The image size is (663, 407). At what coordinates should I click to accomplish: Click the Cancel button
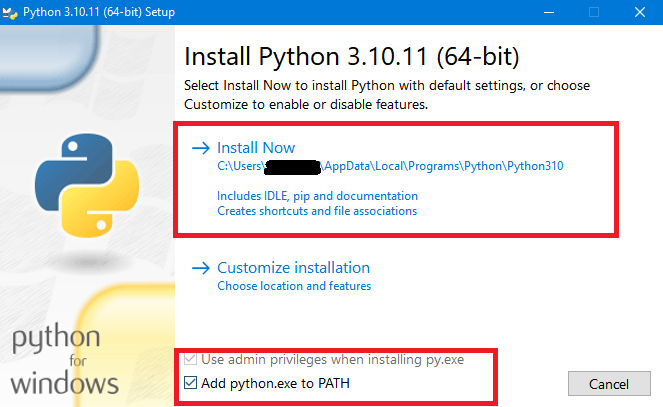609,384
